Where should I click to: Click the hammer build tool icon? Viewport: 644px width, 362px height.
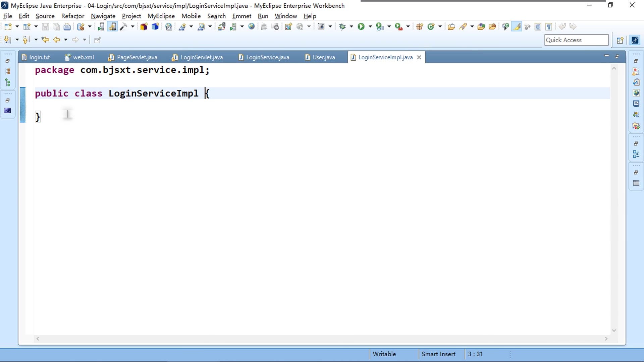pos(123,27)
